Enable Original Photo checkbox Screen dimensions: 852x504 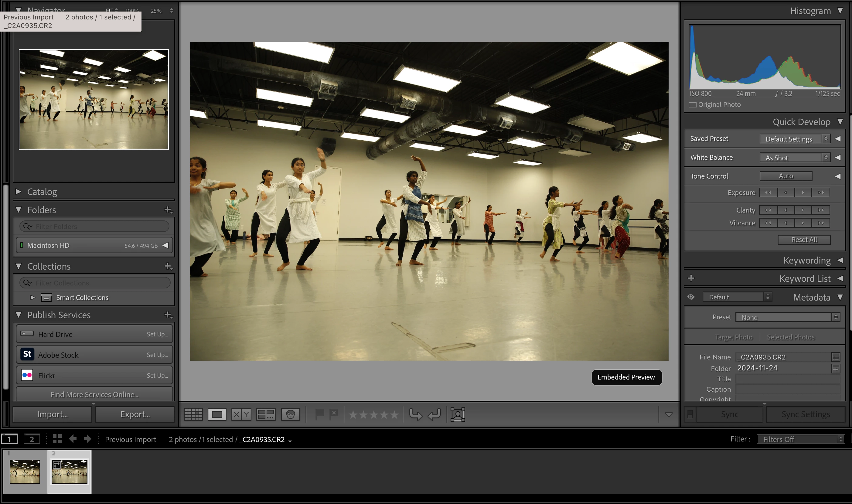point(692,105)
